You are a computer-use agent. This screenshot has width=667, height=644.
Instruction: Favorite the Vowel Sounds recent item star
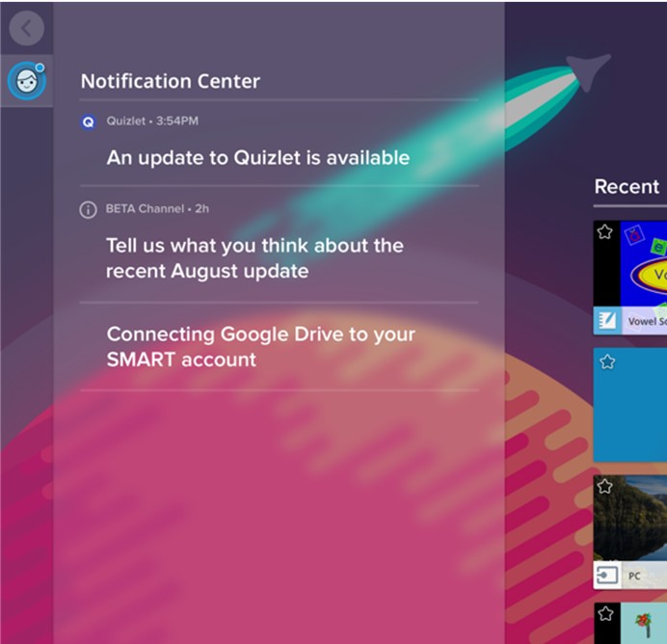pos(604,231)
